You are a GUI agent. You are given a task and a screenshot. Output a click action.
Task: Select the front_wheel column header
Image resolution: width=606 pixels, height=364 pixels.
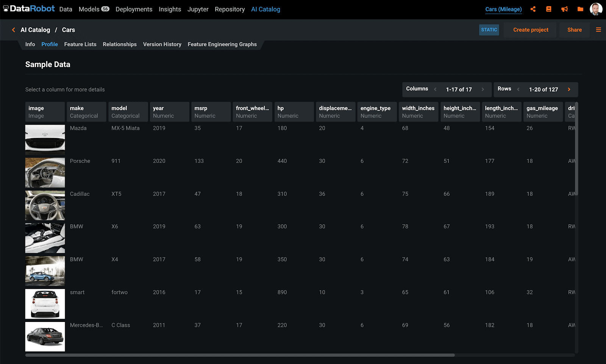[253, 112]
